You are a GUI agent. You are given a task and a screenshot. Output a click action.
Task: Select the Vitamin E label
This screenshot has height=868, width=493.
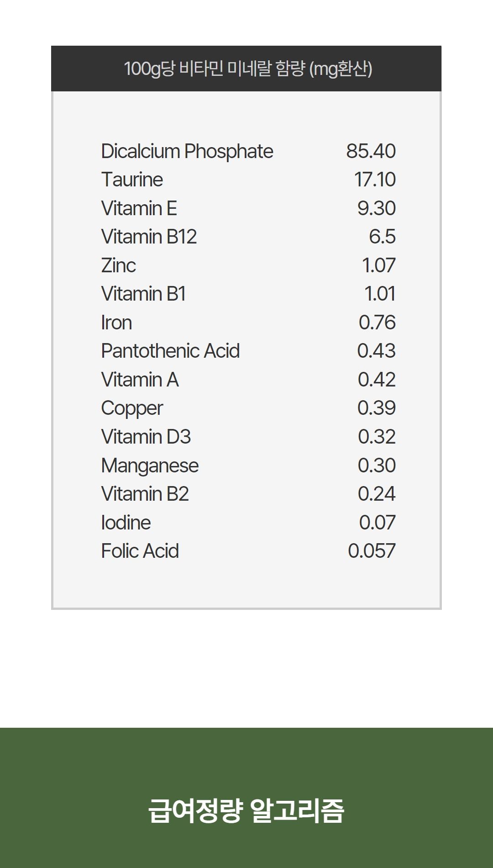coord(139,208)
